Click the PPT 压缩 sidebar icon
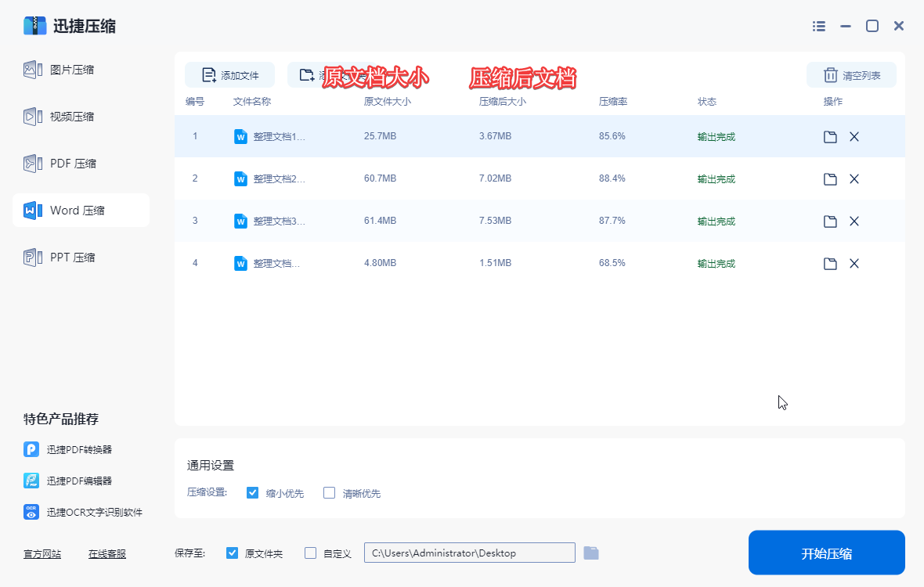 (x=32, y=257)
